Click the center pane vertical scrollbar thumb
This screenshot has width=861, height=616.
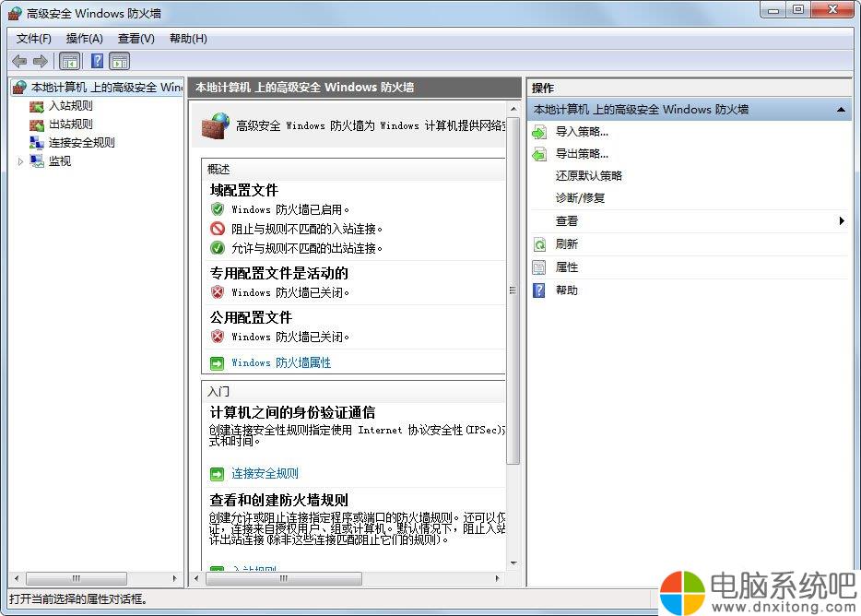(513, 290)
